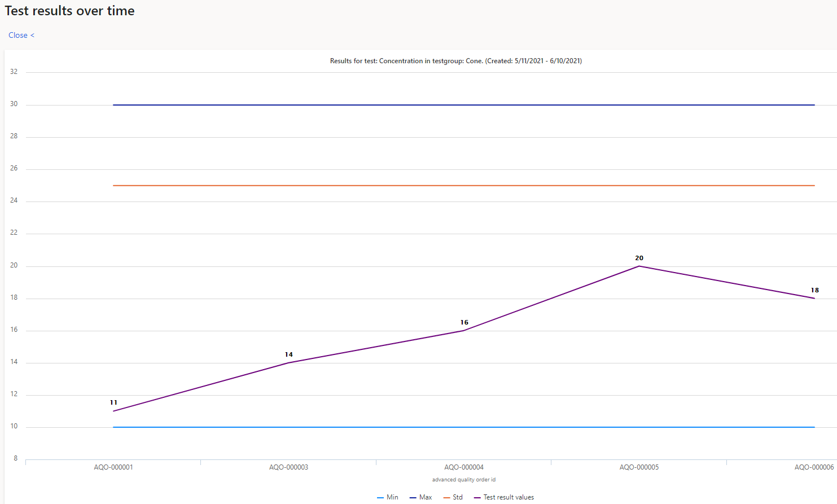Click the Std legend line marker

point(446,497)
